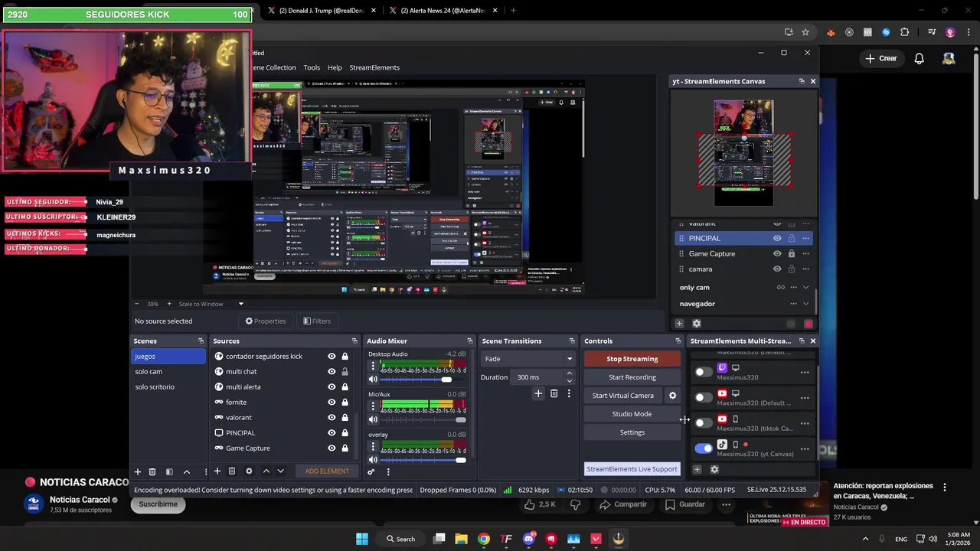Disable the yt Canvas stream toggle
The height and width of the screenshot is (551, 980).
click(x=703, y=448)
